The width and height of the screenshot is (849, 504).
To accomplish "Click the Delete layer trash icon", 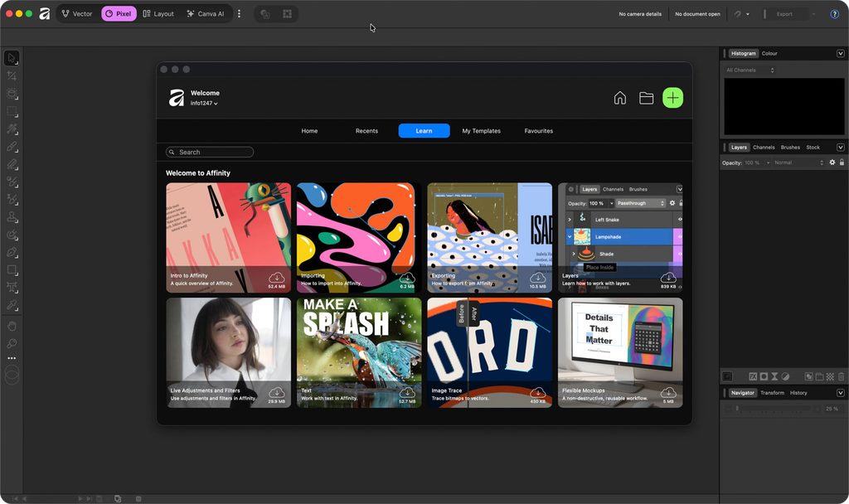I will click(841, 377).
